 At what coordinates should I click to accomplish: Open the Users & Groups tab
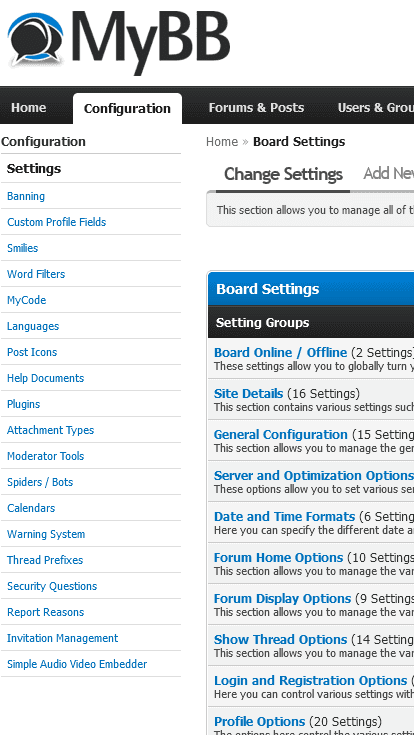[x=375, y=108]
